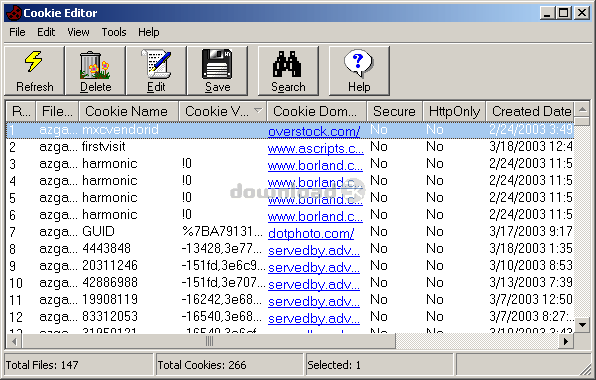Open Help with the question mark icon
Viewport: 596px width, 380px height.
tap(359, 63)
